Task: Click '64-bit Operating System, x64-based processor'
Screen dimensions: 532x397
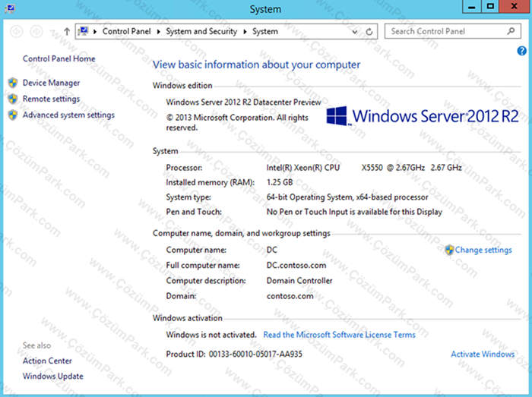Action: 347,197
